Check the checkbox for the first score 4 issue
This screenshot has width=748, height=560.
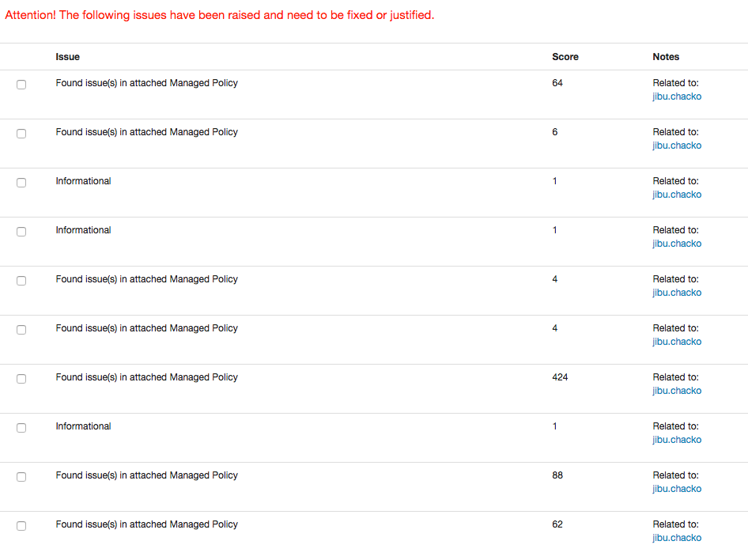click(21, 280)
